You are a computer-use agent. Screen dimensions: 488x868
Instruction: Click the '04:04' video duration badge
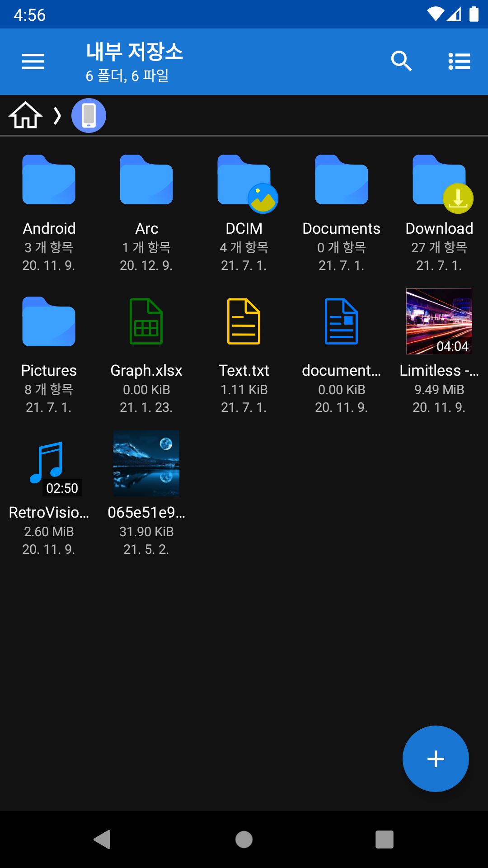tap(452, 346)
